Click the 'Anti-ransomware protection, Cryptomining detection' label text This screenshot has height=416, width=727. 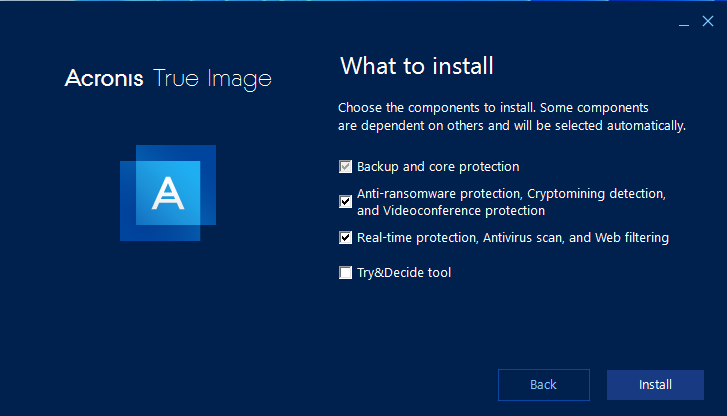click(x=511, y=193)
